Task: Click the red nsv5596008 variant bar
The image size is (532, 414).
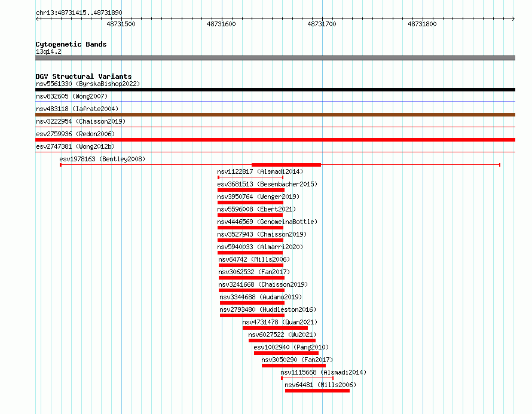Action: (x=250, y=215)
